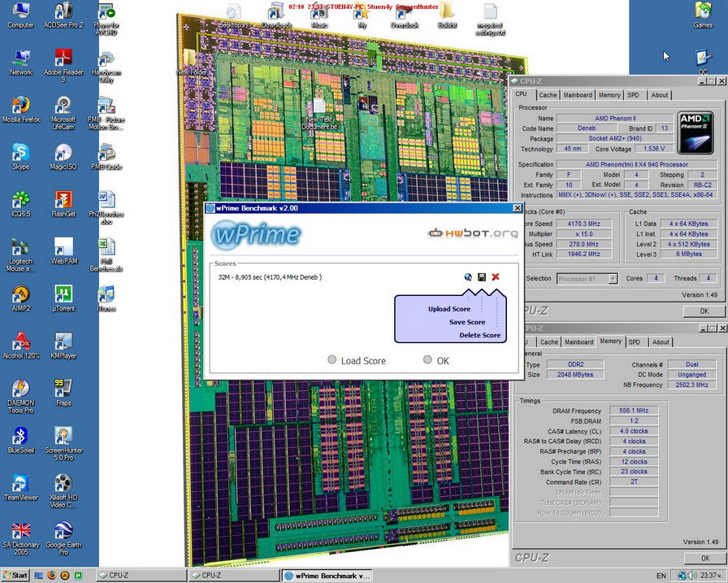This screenshot has width=728, height=583.
Task: Click the Core Speed 4170.3 MHz value
Action: click(x=583, y=224)
